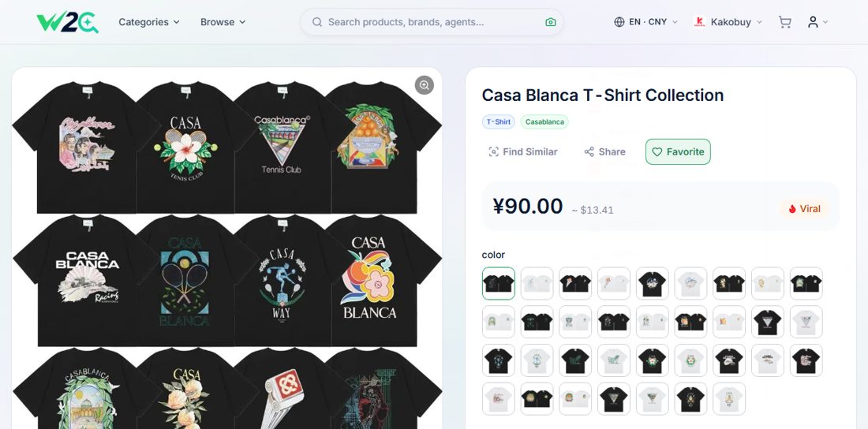Expand the Categories dropdown
Image resolution: width=868 pixels, height=429 pixels.
[x=149, y=22]
